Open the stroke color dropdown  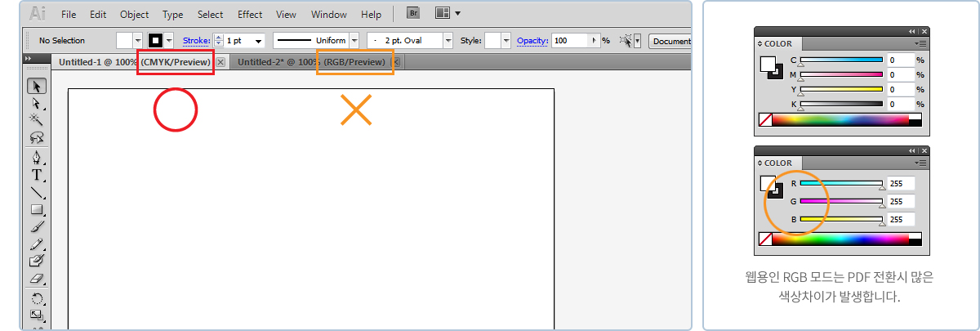tap(169, 40)
